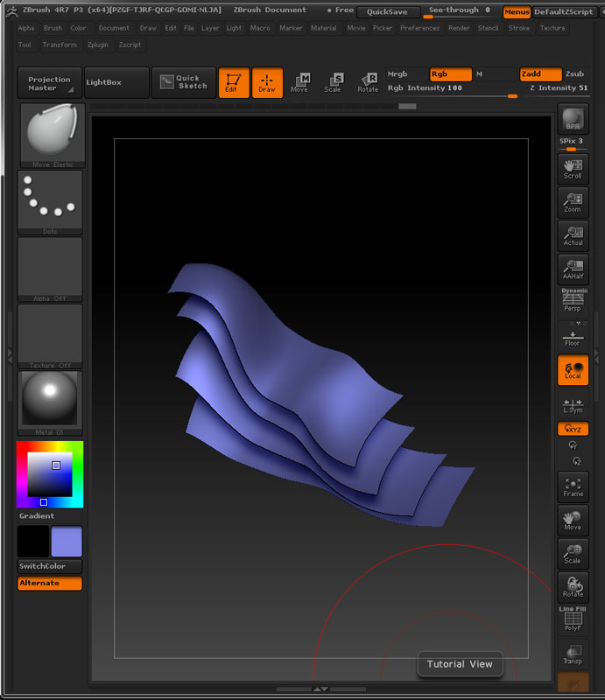Select the Scroll canvas tool

(x=573, y=169)
